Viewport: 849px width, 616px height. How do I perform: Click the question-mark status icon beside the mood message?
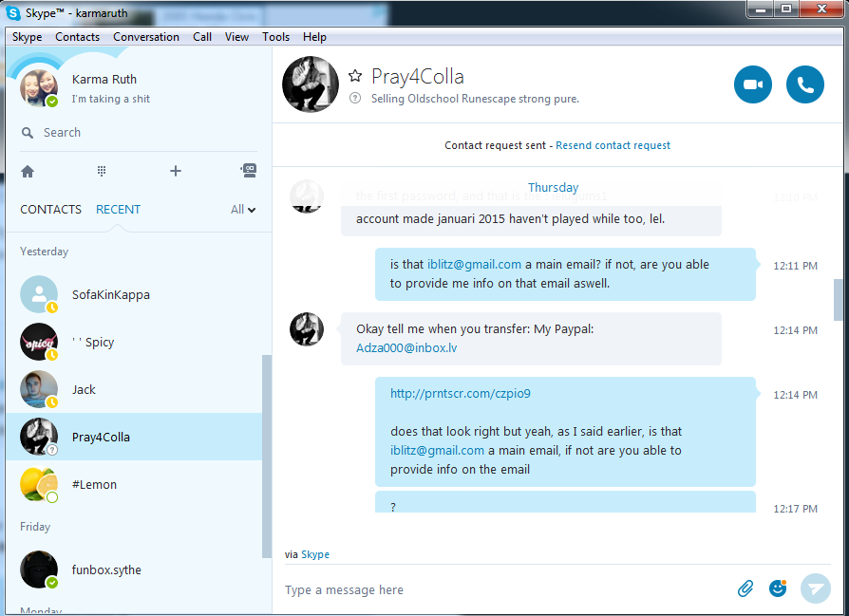(x=355, y=99)
